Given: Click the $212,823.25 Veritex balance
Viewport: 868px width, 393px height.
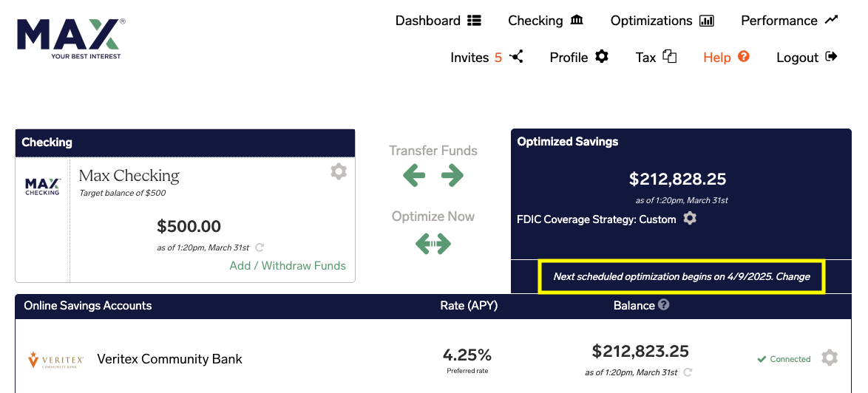Looking at the screenshot, I should click(x=640, y=352).
